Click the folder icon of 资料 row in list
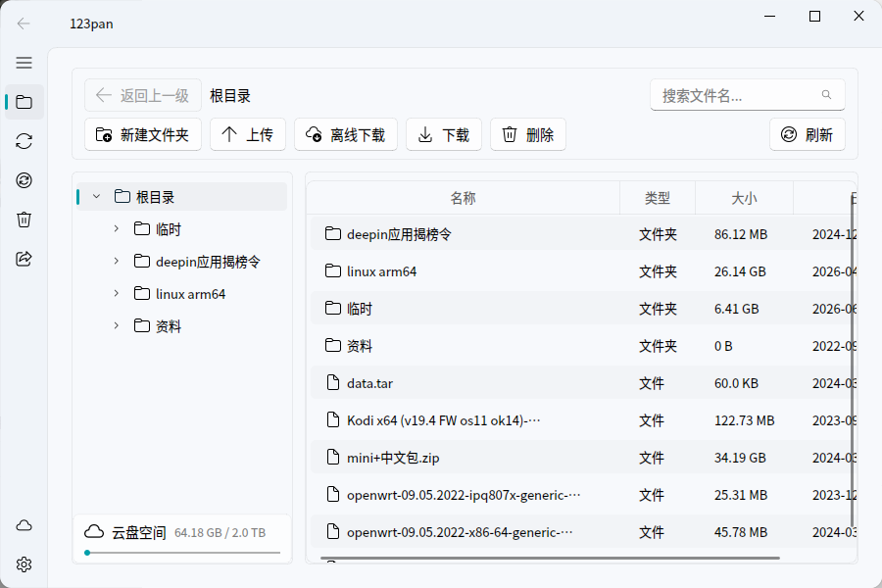The image size is (882, 588). tap(333, 346)
